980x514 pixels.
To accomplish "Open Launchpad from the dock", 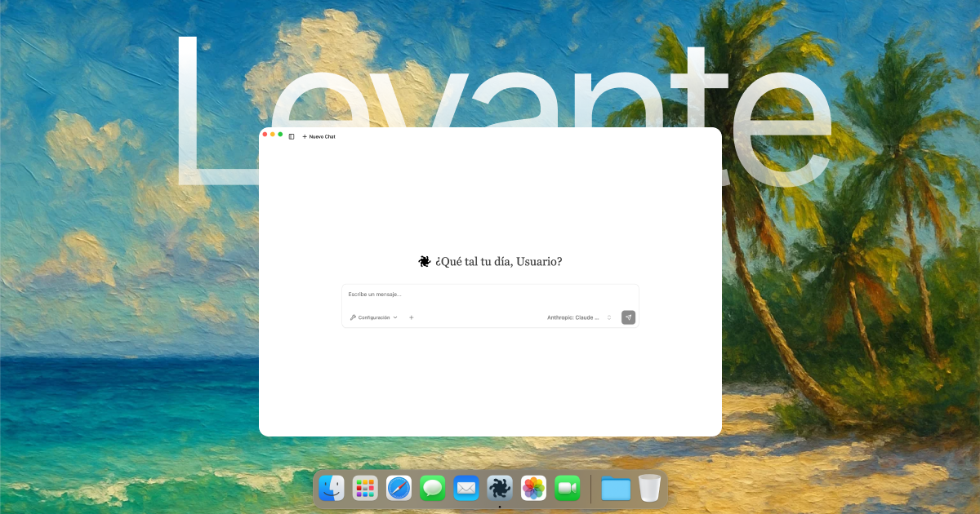I will click(365, 488).
